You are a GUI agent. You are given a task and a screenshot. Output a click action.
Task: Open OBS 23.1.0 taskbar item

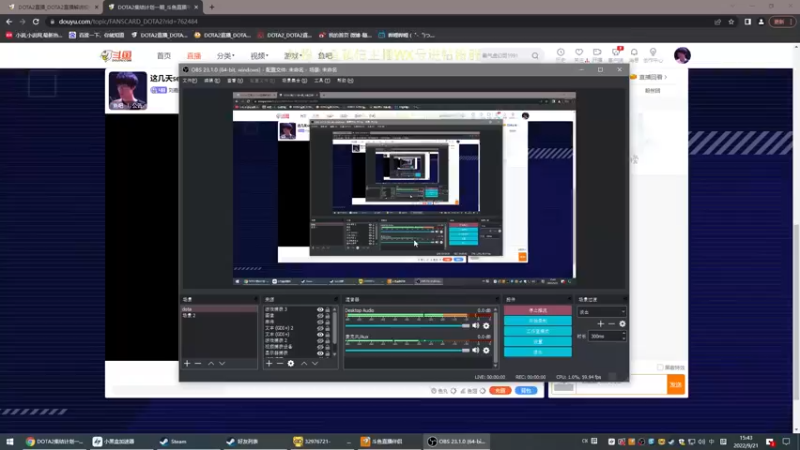(457, 441)
